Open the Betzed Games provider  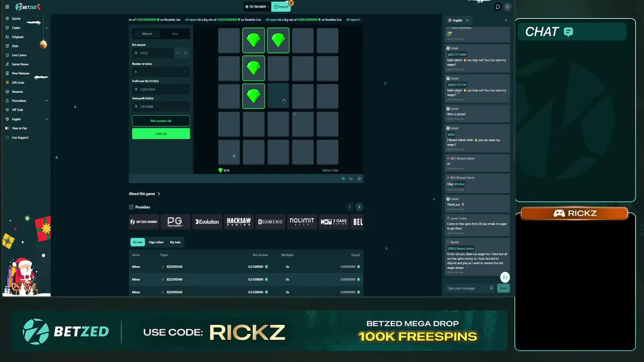[x=144, y=222]
